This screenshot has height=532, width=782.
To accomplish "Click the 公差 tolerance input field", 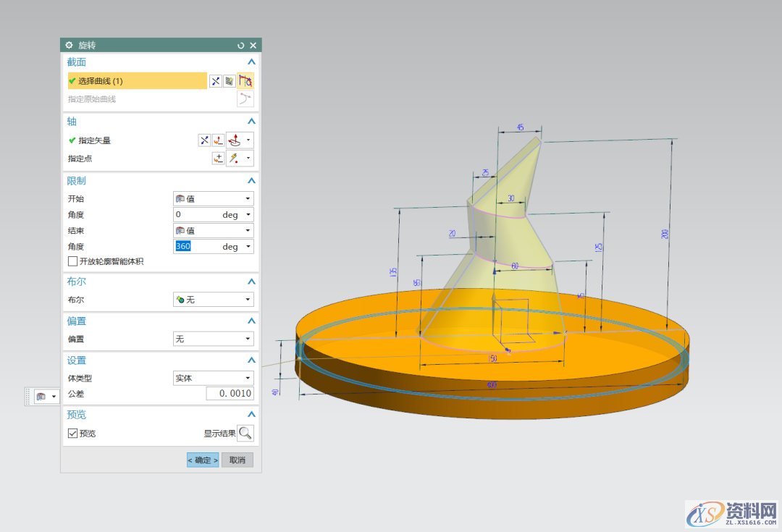I will [230, 394].
